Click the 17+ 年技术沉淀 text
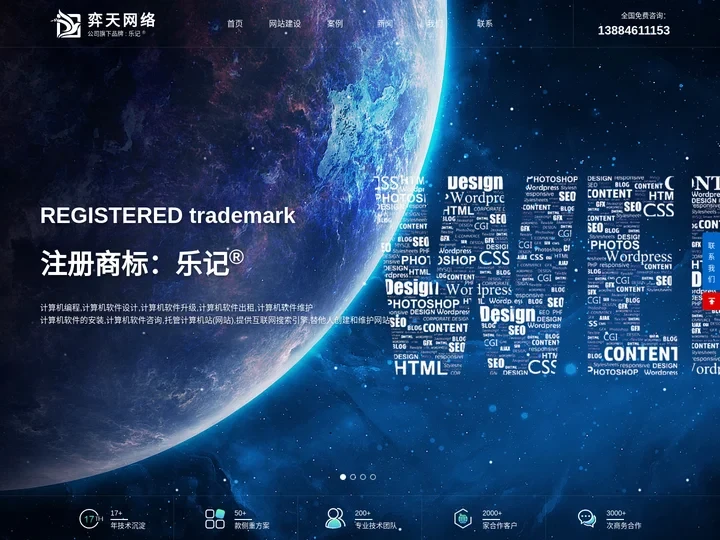The height and width of the screenshot is (540, 720). (128, 519)
